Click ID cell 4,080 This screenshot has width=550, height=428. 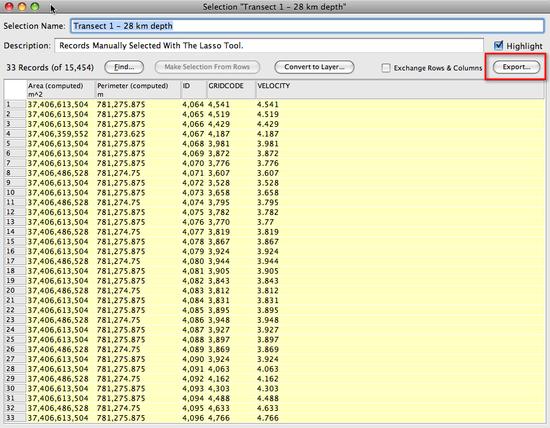[x=193, y=261]
